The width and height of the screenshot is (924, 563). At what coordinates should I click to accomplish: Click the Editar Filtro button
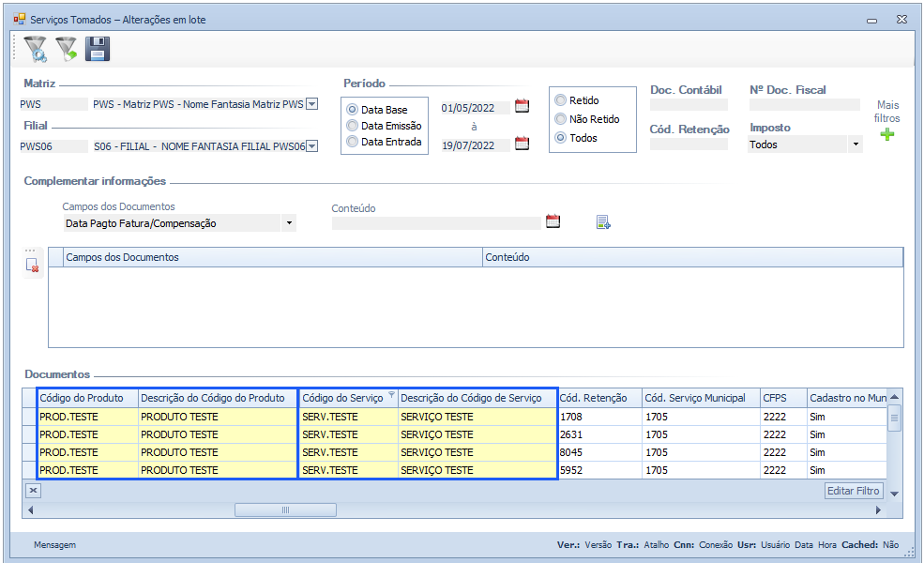[x=854, y=491]
